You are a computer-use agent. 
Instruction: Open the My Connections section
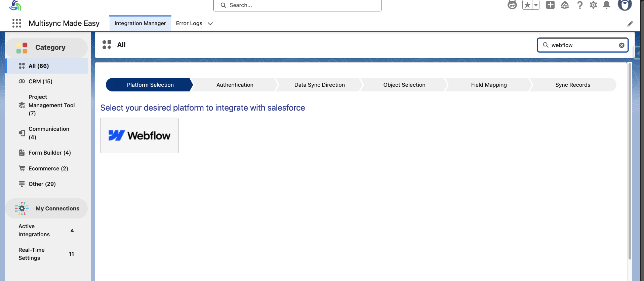[47, 208]
